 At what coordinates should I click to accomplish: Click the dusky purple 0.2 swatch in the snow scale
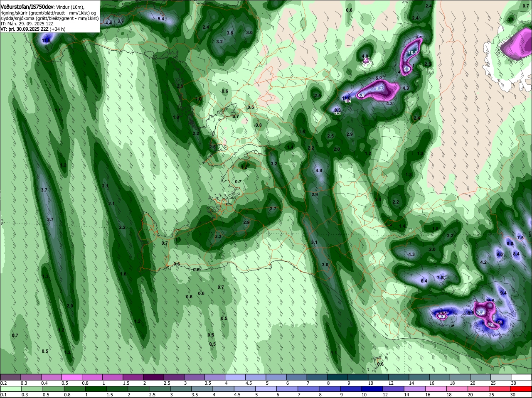10,377
